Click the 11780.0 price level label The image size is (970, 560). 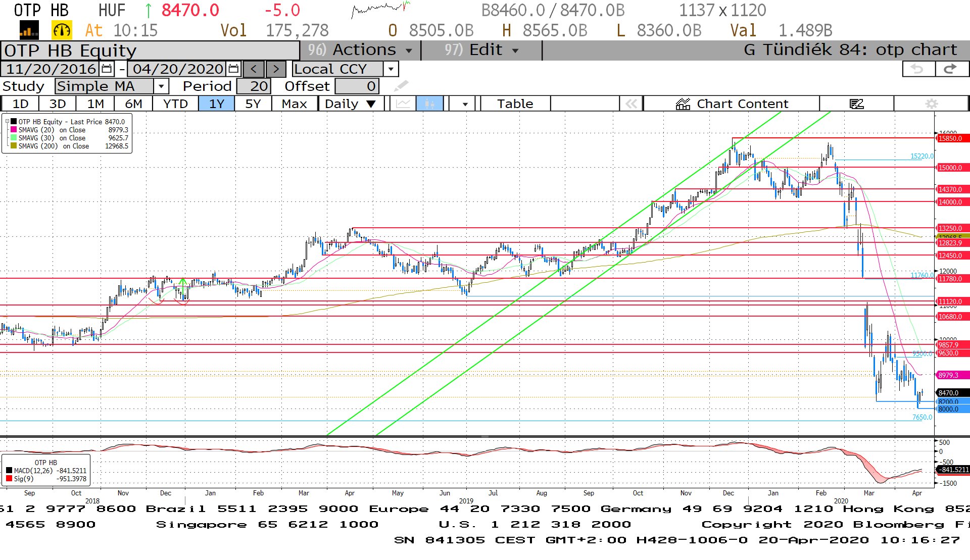(952, 278)
